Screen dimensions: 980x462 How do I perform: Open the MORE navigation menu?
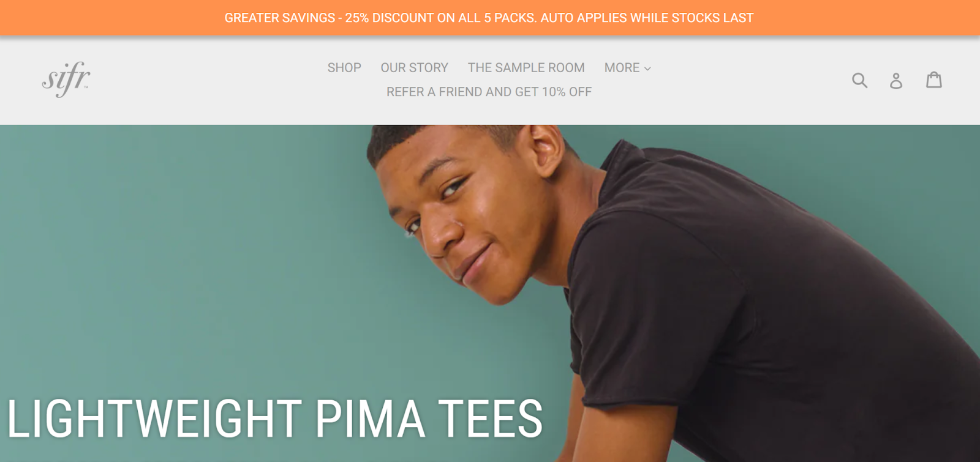(627, 67)
